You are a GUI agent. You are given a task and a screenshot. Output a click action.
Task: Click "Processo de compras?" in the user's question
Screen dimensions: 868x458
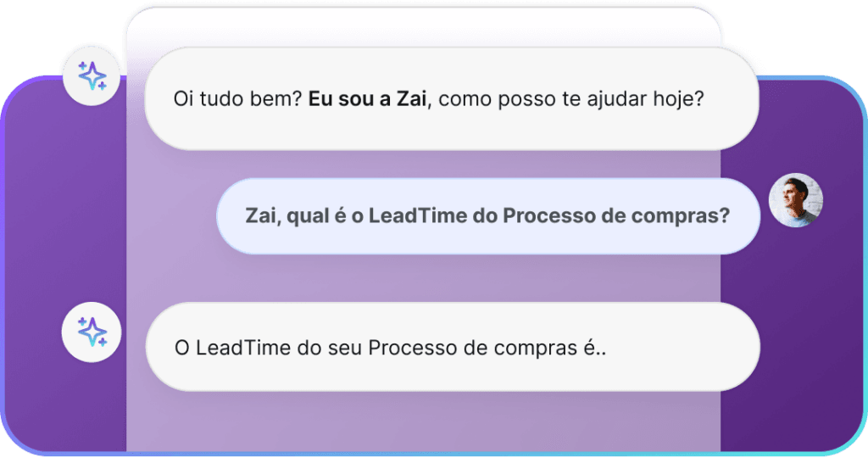coord(616,215)
